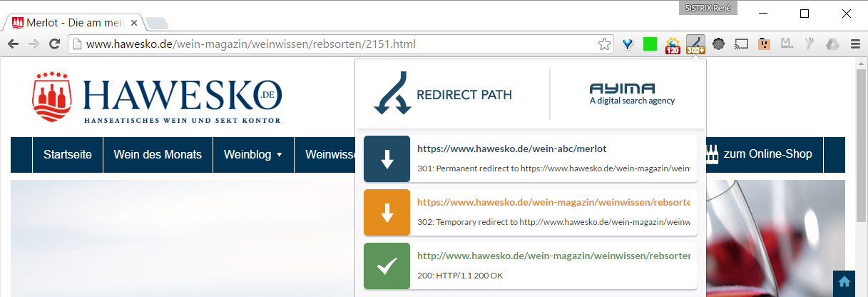Go back using the browser back arrow
This screenshot has width=868, height=297.
point(14,44)
